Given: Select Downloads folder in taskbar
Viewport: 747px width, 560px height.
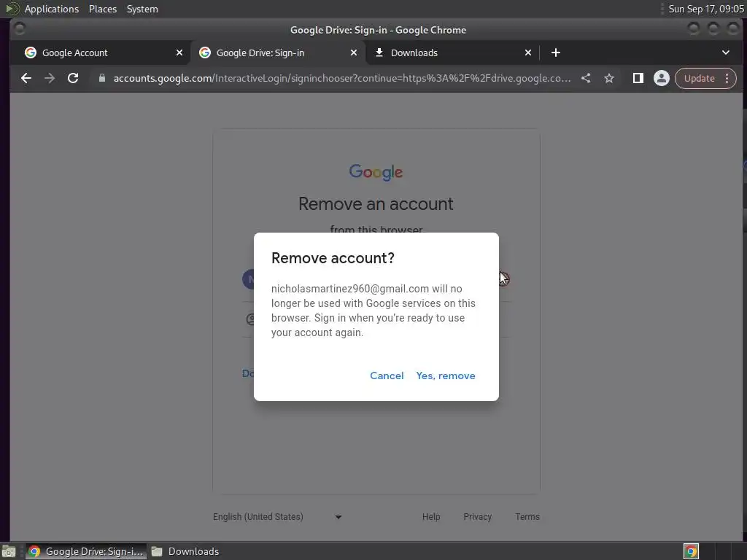Looking at the screenshot, I should coord(186,551).
